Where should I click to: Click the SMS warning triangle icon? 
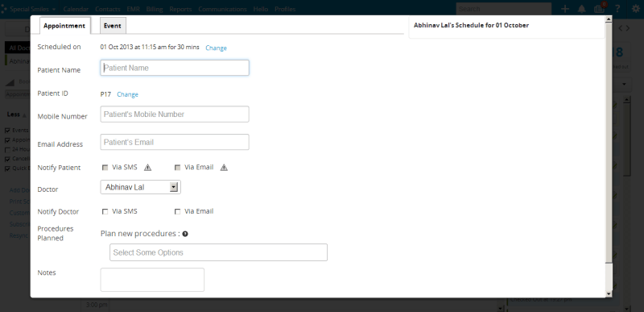coord(147,168)
